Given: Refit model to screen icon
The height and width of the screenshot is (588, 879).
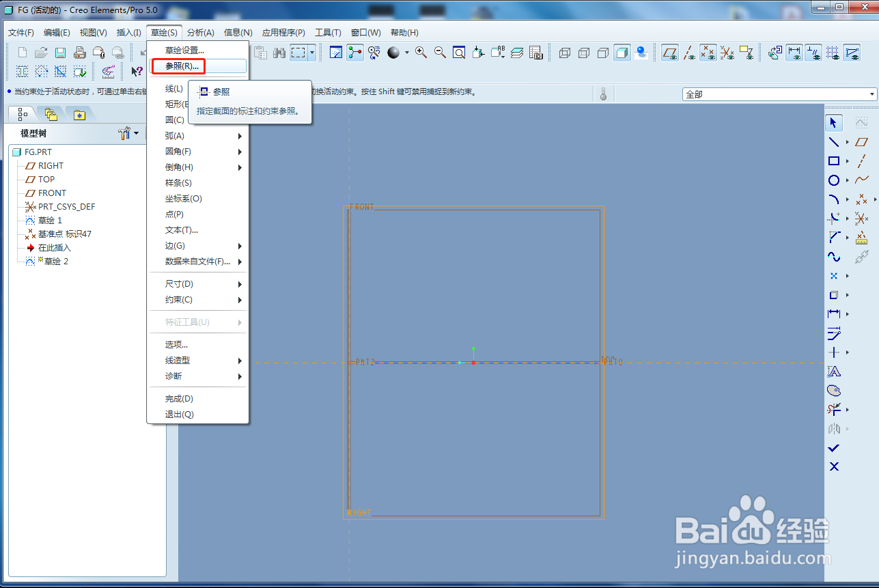Looking at the screenshot, I should coord(460,53).
